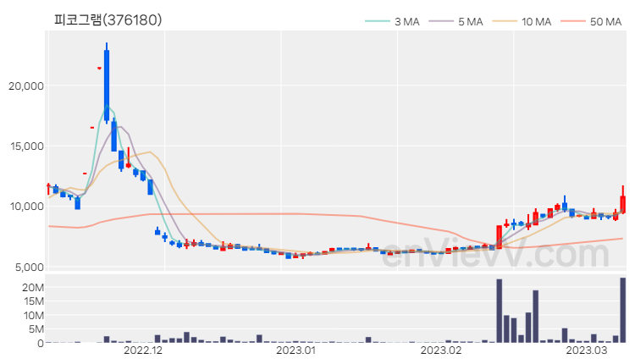635x364 pixels.
Task: Toggle the 10 MA legend entry
Action: pyautogui.click(x=522, y=21)
